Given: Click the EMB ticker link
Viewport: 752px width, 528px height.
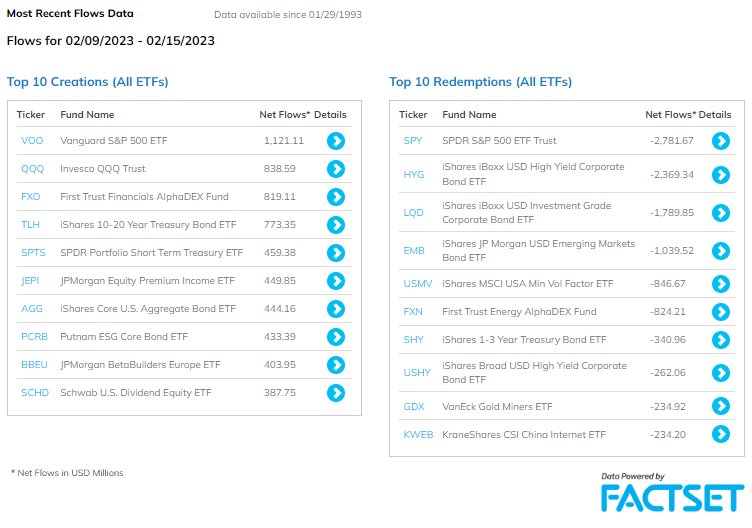Looking at the screenshot, I should point(414,250).
